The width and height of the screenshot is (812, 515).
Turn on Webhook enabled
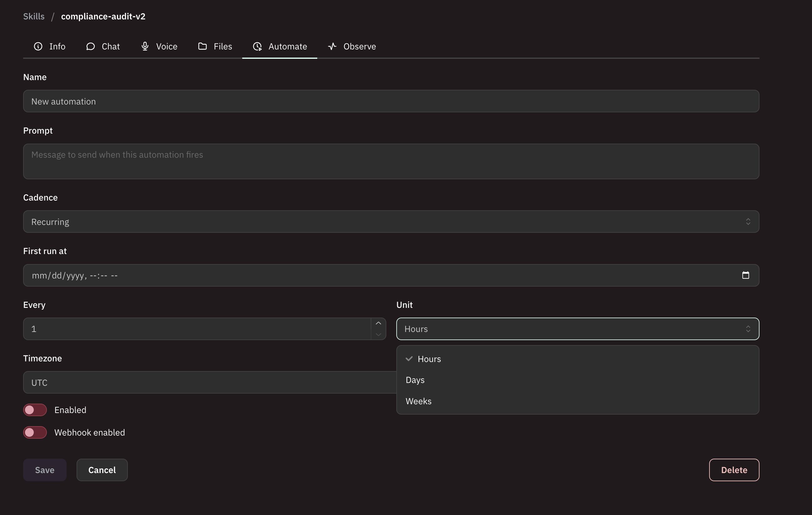tap(35, 432)
